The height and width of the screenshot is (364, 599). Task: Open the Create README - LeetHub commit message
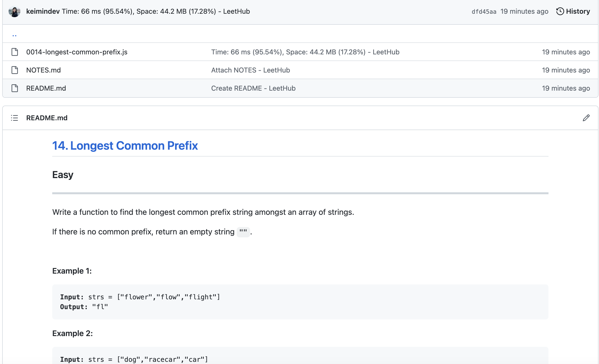click(x=253, y=88)
